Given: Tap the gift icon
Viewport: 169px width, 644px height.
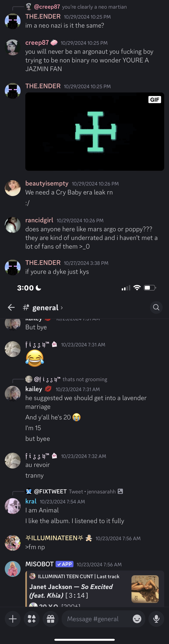Looking at the screenshot, I should 51,619.
